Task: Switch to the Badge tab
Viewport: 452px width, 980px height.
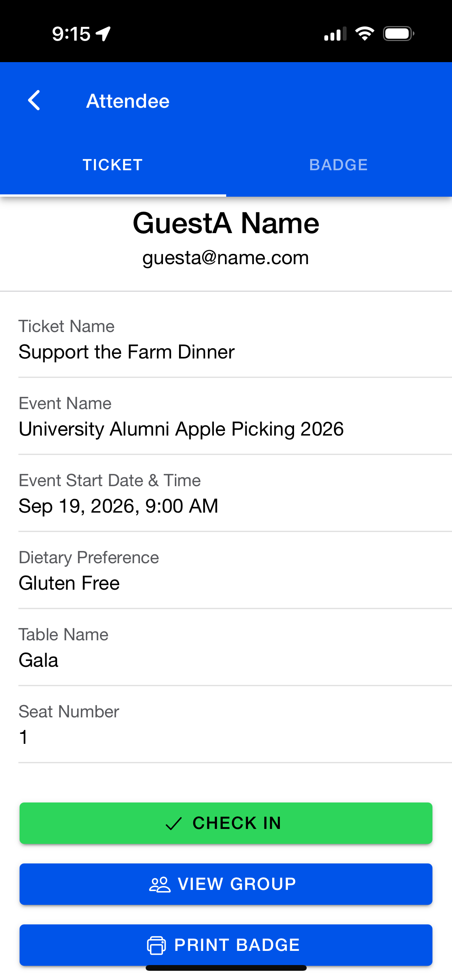Action: tap(339, 165)
